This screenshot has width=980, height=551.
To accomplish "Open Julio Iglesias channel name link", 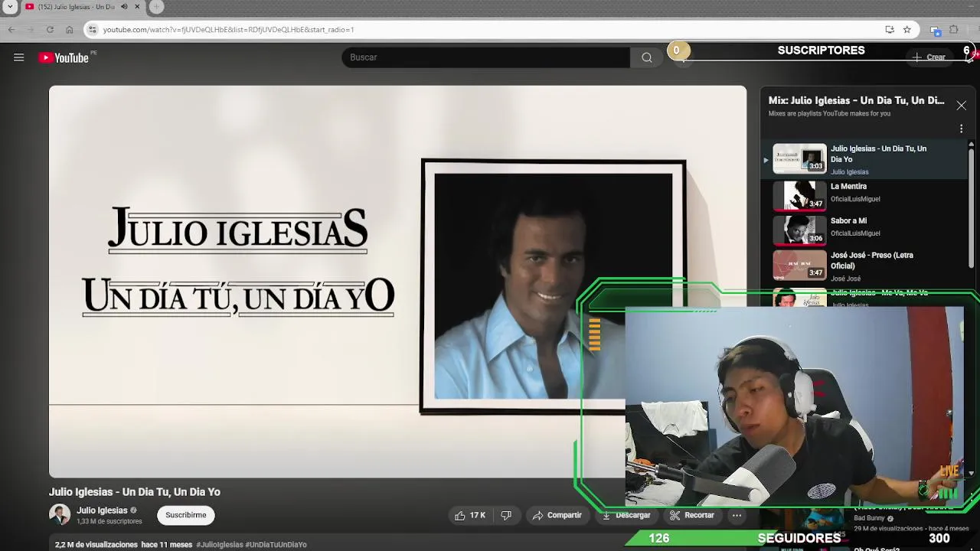I will pyautogui.click(x=102, y=510).
